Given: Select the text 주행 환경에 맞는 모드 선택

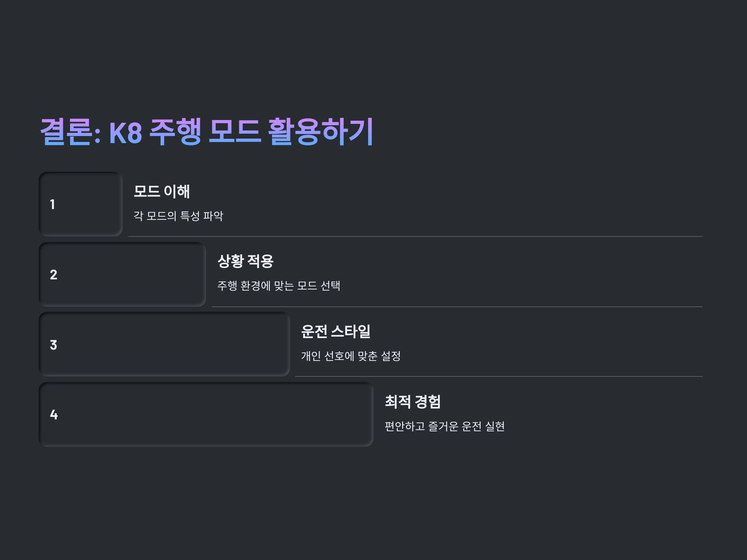Looking at the screenshot, I should pyautogui.click(x=279, y=286).
